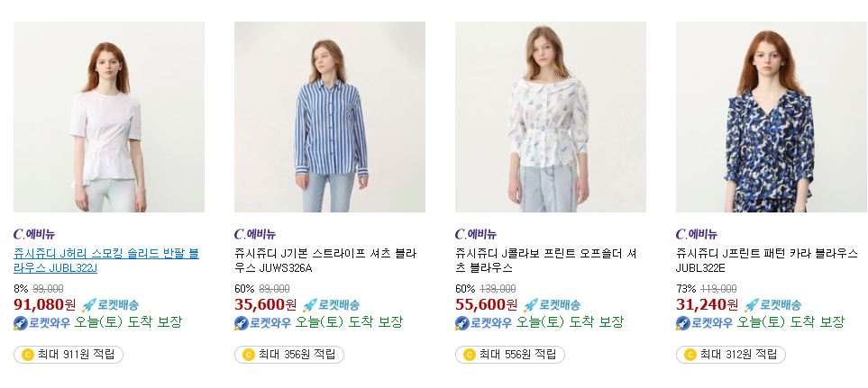Click C.에비뉴 logo above the first product
868x388 pixels.
click(x=34, y=234)
